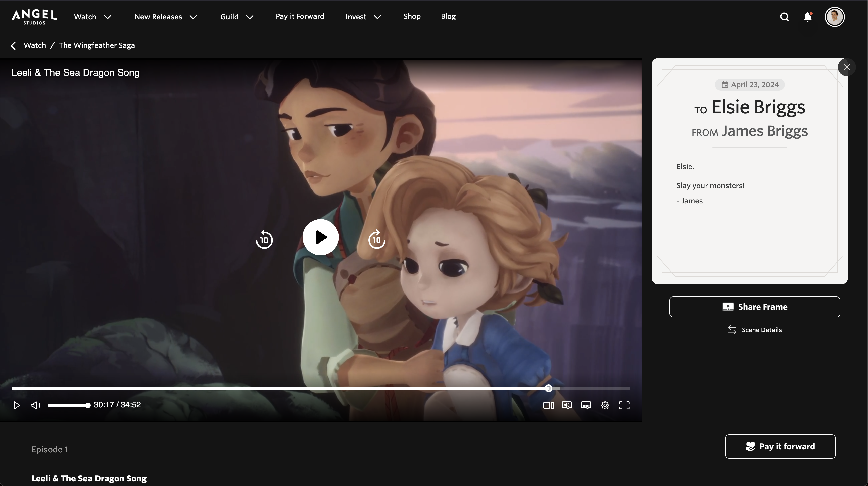Click the 'Slay your monsters!' message
This screenshot has width=868, height=486.
(x=710, y=186)
